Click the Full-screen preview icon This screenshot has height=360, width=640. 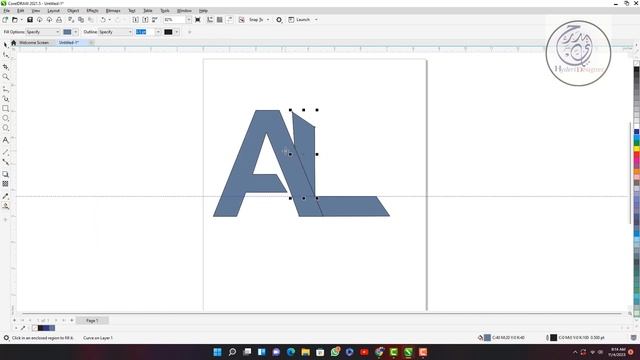[x=198, y=20]
